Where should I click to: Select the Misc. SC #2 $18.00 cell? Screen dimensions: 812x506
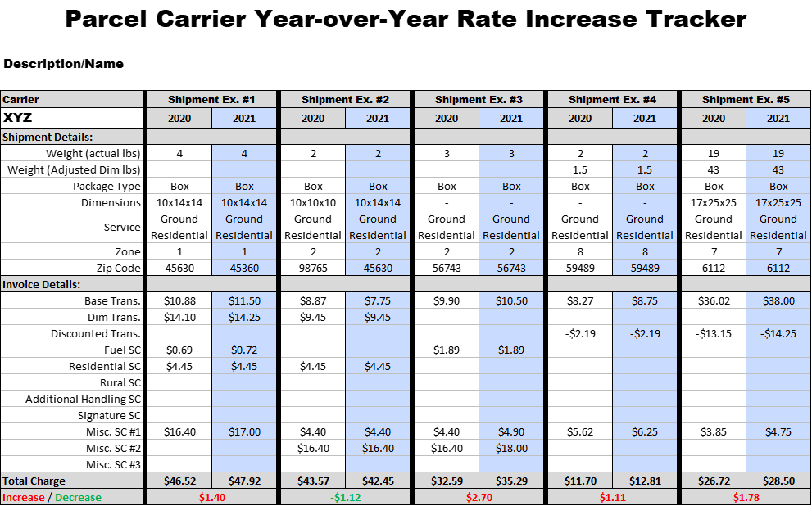click(511, 448)
